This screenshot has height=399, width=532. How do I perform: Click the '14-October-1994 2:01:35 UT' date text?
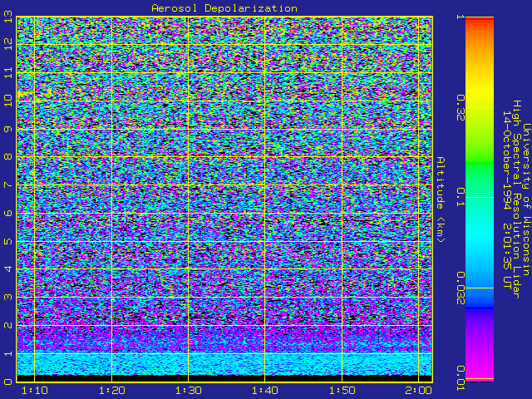[507, 199]
